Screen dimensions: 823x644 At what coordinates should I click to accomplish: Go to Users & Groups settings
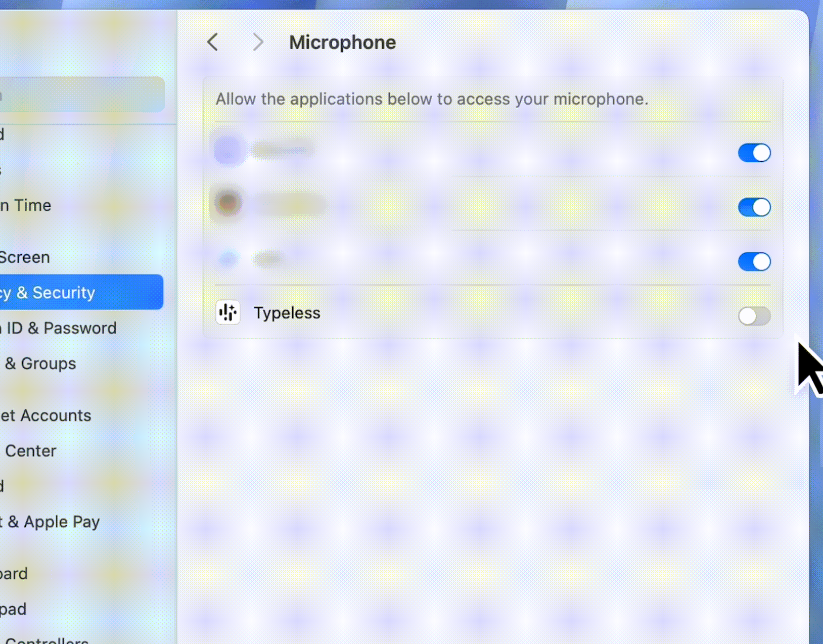coord(40,363)
